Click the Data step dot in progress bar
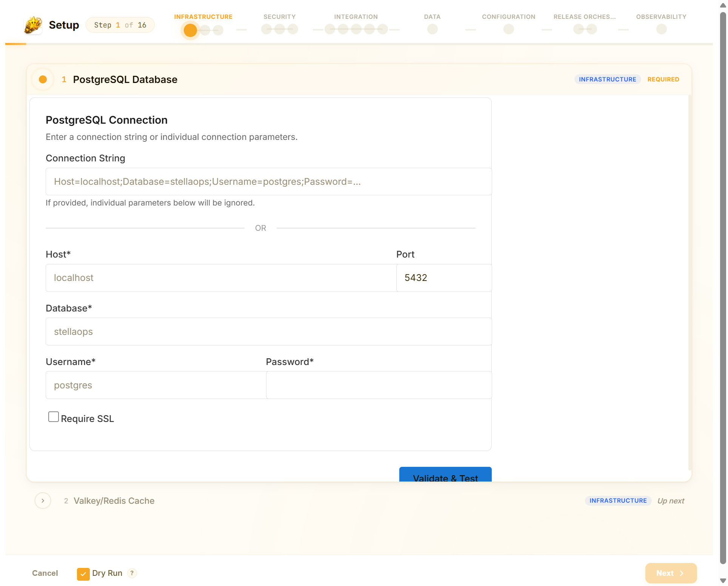 432,29
